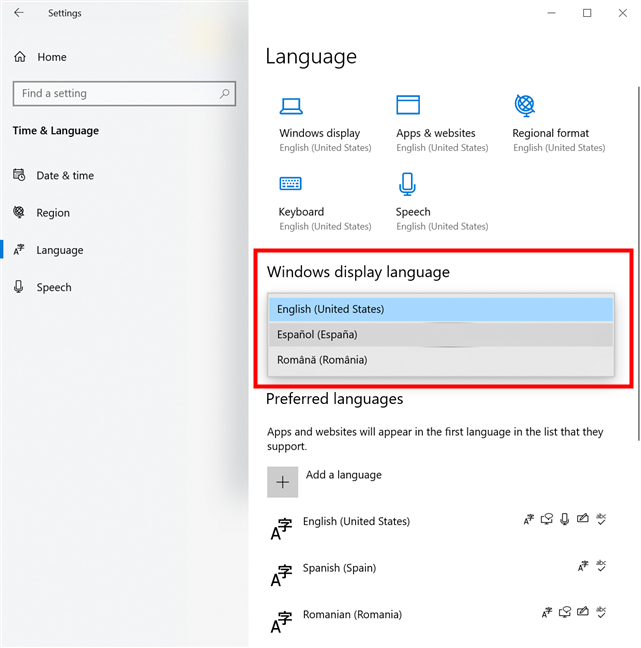Click the Speech microphone sidebar icon
The height and width of the screenshot is (648, 641).
19,286
